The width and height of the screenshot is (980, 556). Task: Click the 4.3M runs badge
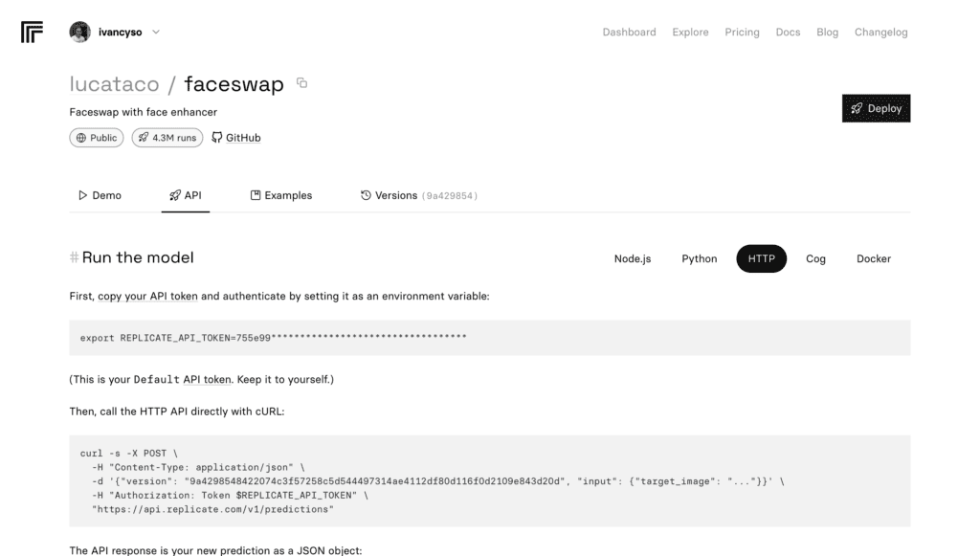pos(167,138)
